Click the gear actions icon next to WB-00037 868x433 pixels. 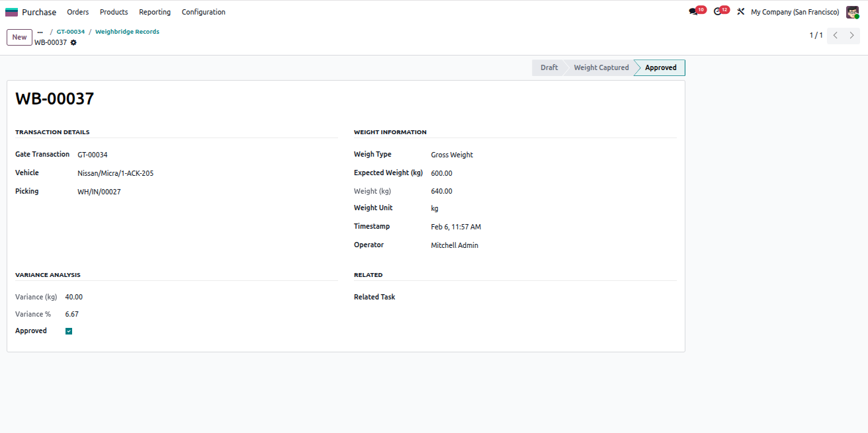pyautogui.click(x=73, y=42)
